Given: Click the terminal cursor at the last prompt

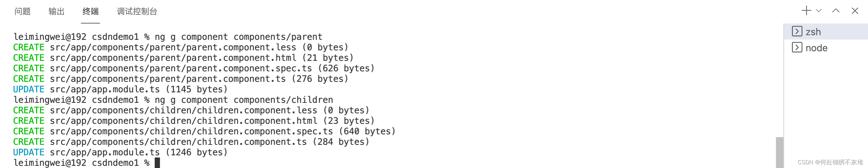Looking at the screenshot, I should click(x=157, y=163).
